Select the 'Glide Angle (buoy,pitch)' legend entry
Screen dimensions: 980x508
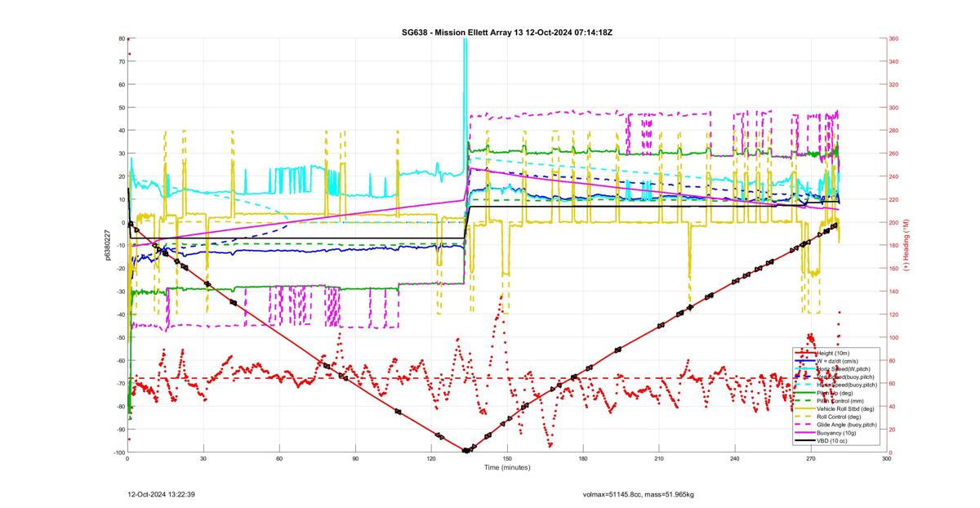tap(847, 425)
